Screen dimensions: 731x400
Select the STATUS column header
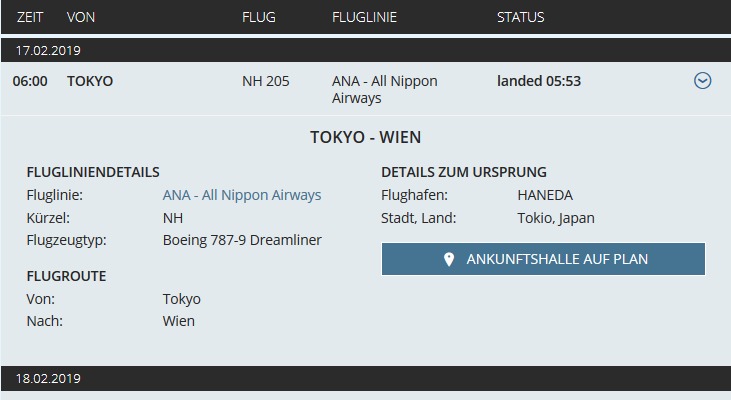coord(520,17)
